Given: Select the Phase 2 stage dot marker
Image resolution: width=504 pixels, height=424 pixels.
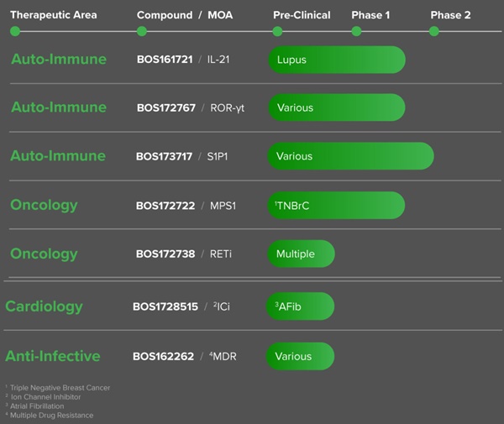Looking at the screenshot, I should click(x=434, y=31).
